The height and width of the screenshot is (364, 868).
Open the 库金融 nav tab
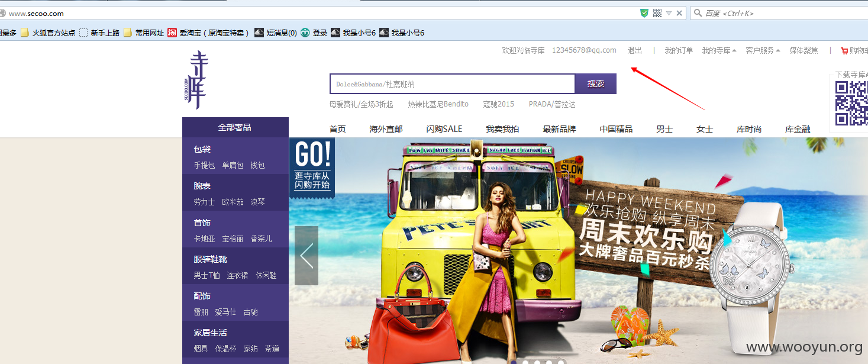798,129
